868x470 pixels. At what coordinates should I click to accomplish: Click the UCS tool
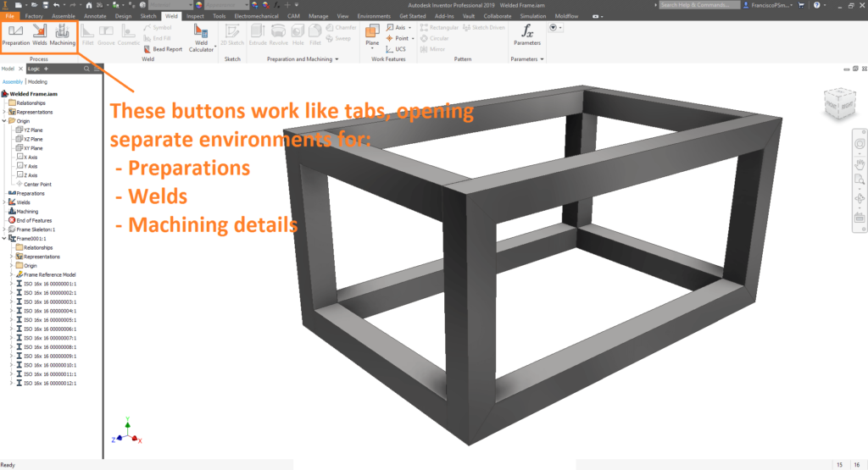click(396, 49)
